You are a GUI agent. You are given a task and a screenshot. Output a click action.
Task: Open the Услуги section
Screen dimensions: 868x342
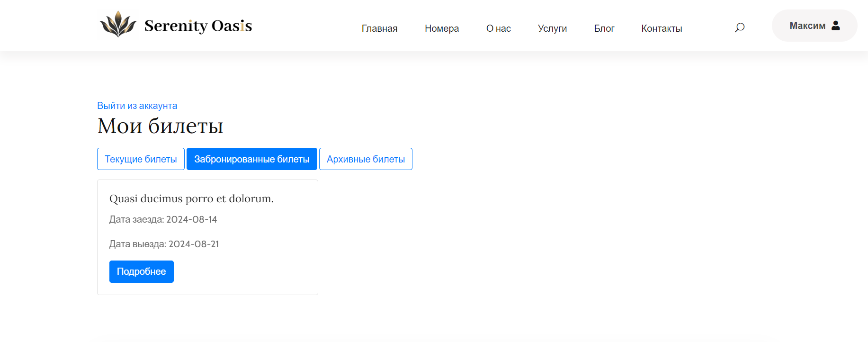[552, 28]
